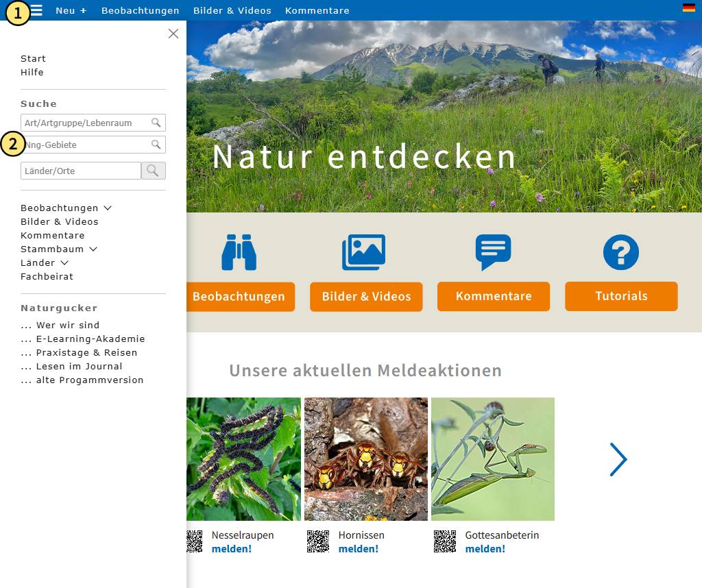This screenshot has width=702, height=588.
Task: Click the German flag language icon
Action: click(688, 8)
